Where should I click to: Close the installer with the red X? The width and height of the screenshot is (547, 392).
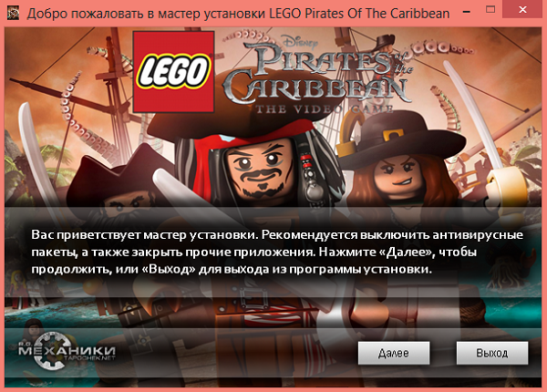[522, 10]
